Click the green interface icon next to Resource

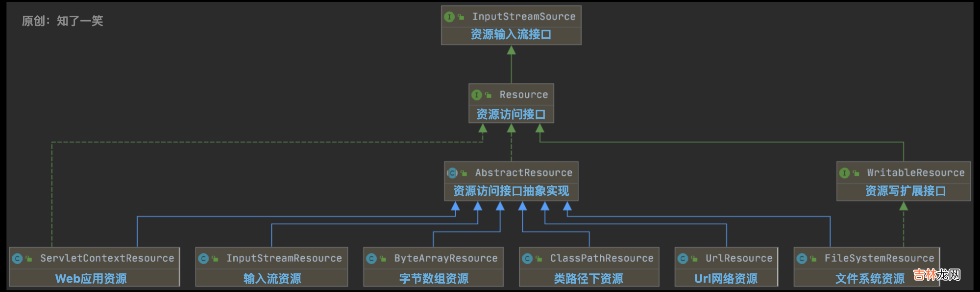[x=476, y=95]
